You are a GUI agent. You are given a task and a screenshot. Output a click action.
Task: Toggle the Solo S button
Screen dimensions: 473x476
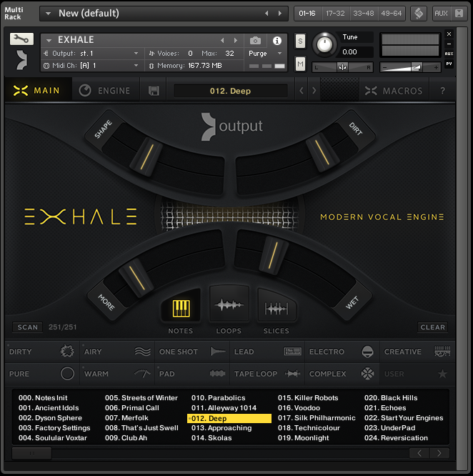click(300, 41)
